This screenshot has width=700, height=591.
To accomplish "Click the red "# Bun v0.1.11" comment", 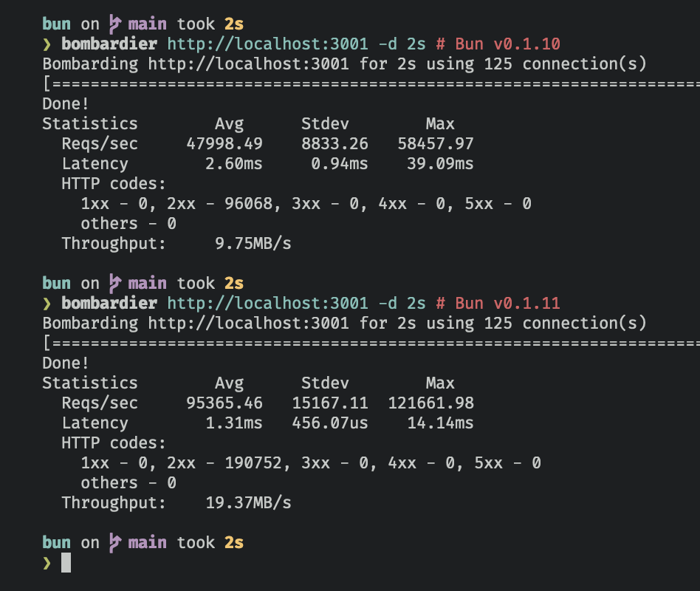I will pyautogui.click(x=498, y=303).
